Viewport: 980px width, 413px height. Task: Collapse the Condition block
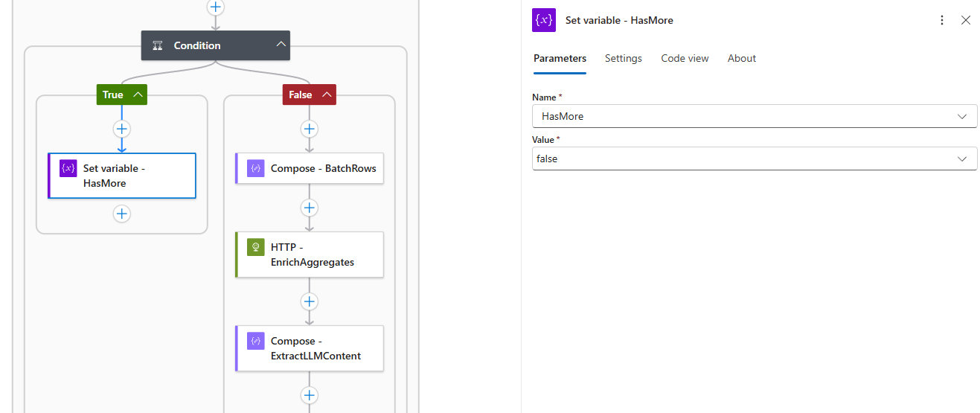coord(281,45)
